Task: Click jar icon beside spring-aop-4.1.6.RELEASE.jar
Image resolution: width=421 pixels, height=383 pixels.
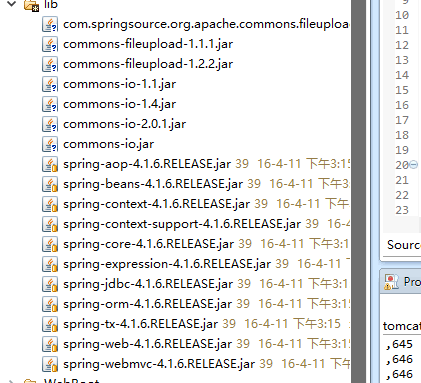Action: (50, 165)
